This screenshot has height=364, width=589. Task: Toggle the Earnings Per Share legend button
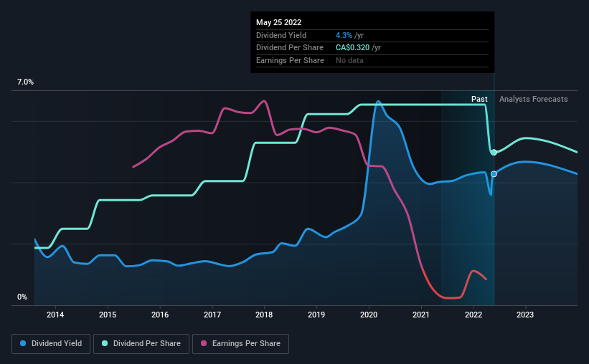(x=240, y=344)
